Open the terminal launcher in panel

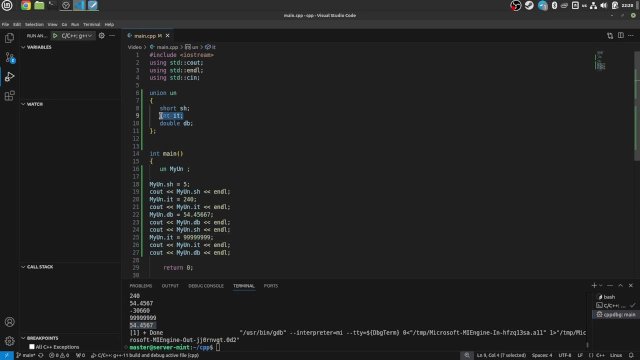pos(52,5)
